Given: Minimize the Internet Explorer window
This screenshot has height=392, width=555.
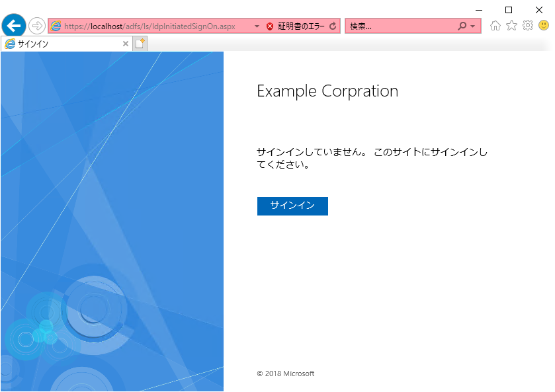Looking at the screenshot, I should (478, 10).
